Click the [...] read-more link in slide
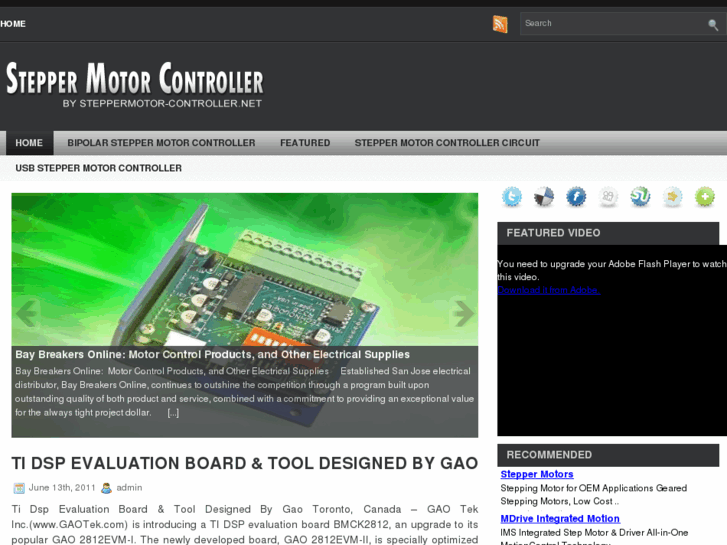 coord(173,412)
